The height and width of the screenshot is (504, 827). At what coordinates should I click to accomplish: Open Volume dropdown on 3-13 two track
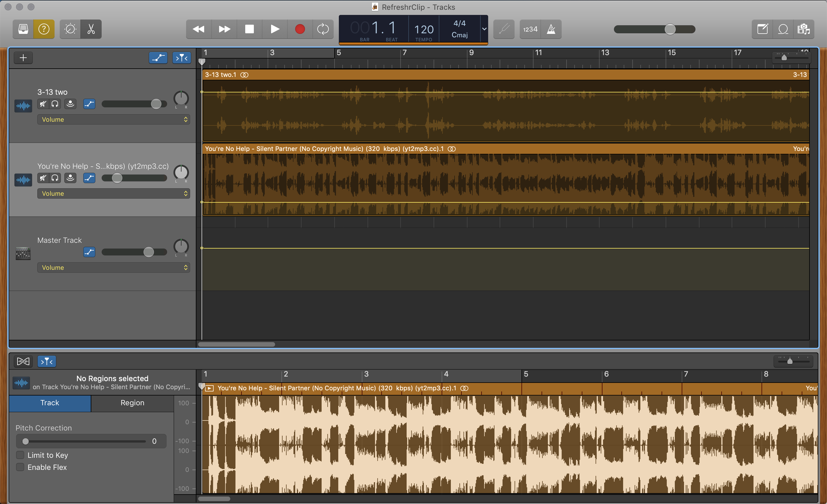113,119
